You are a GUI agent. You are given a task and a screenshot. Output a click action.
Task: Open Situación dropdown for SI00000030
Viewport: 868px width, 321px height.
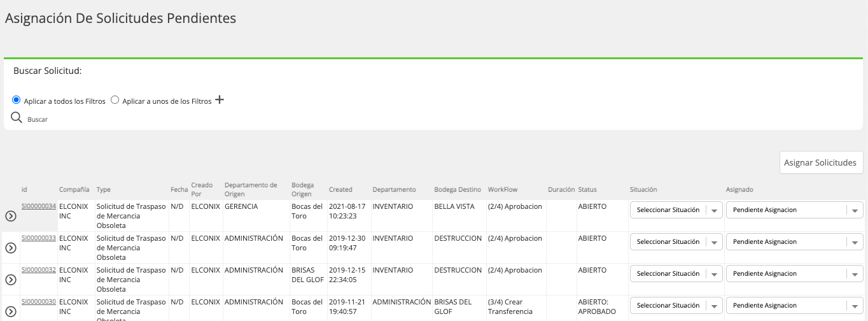point(676,306)
